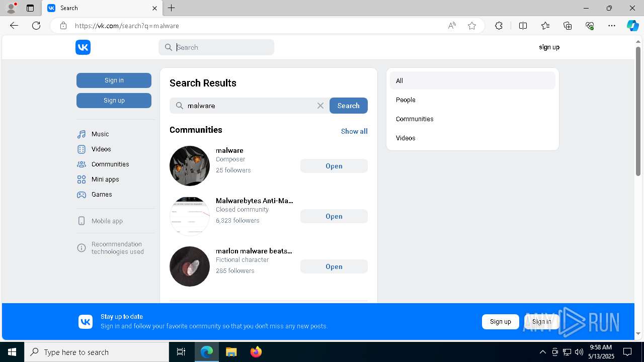Refresh the page in the browser
This screenshot has width=644, height=362.
pyautogui.click(x=36, y=26)
